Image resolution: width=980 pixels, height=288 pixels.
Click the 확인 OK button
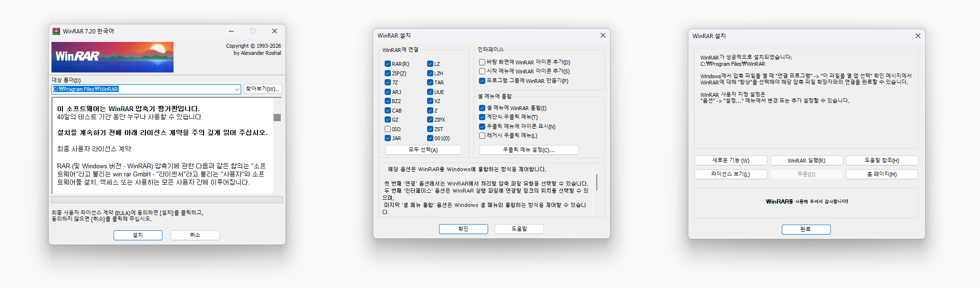click(x=463, y=229)
